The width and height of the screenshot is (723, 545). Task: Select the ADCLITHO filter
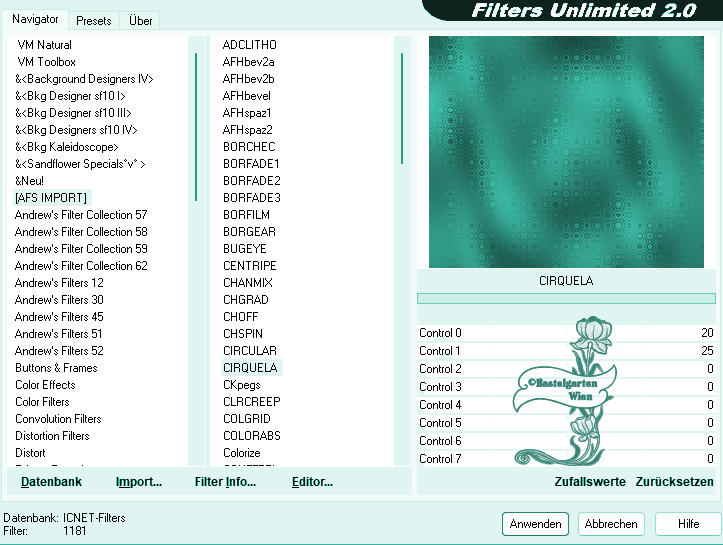249,45
